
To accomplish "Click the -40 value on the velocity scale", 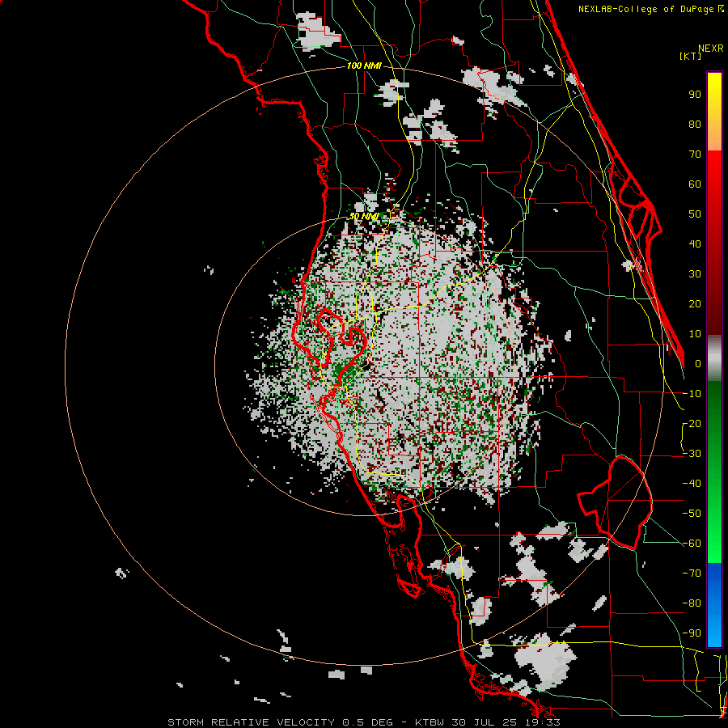I will [x=692, y=484].
